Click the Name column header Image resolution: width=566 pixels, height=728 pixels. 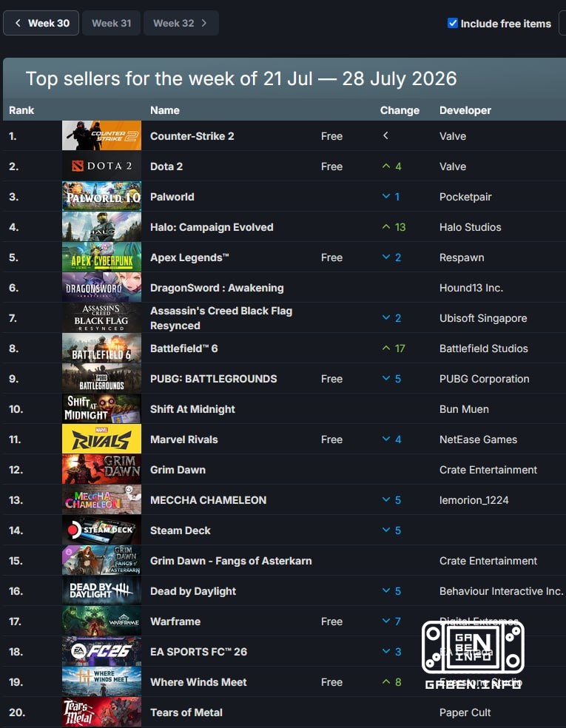[x=165, y=110]
